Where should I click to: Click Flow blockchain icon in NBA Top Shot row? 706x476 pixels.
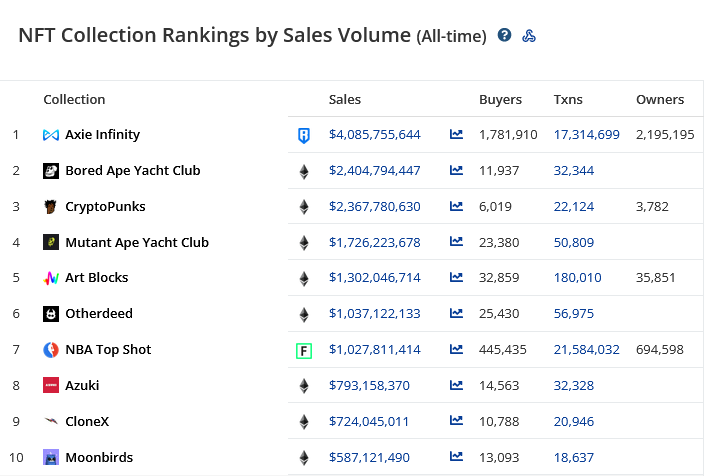coord(304,351)
